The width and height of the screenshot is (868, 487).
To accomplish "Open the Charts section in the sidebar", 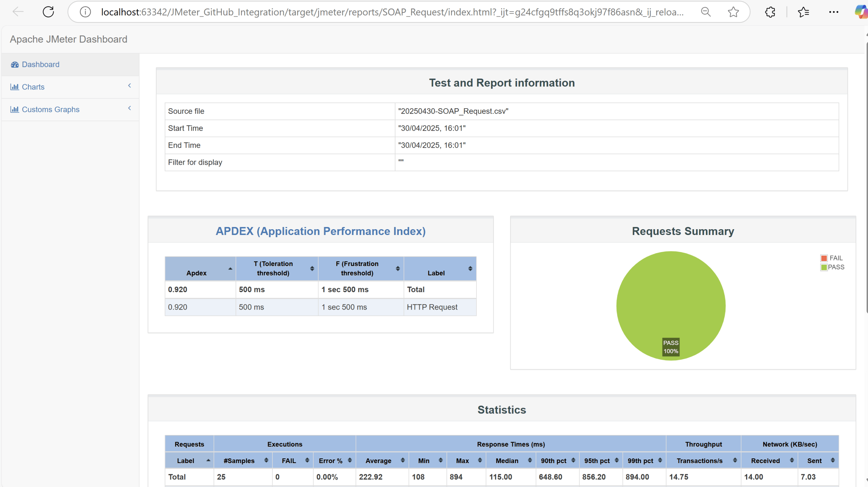I will pyautogui.click(x=33, y=87).
